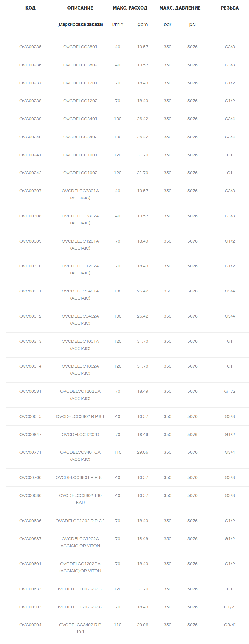Click description OVCDELCC3802 140 BAR
249x644 pixels.
click(80, 499)
